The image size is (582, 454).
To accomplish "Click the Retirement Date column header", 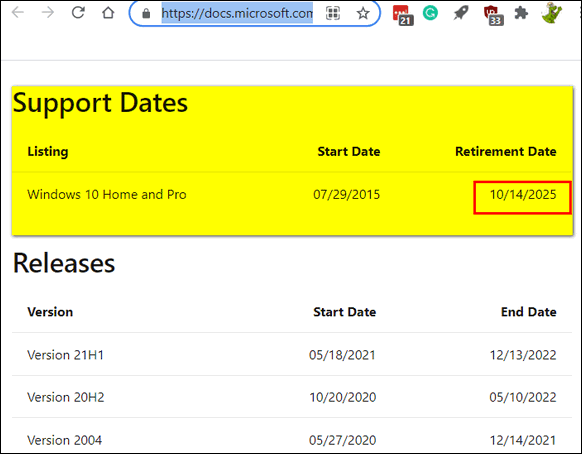I will [506, 151].
